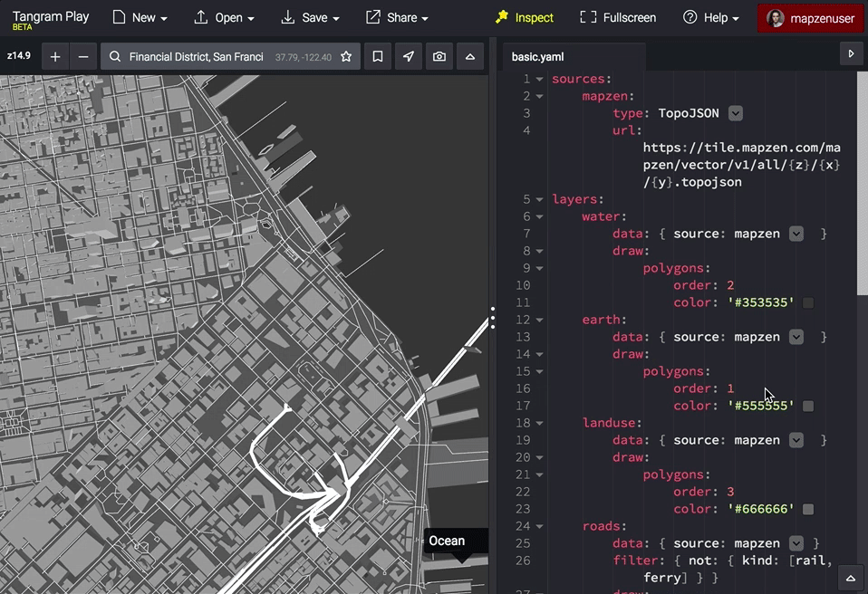Image resolution: width=868 pixels, height=594 pixels.
Task: Collapse the water block at line 6
Action: 540,216
